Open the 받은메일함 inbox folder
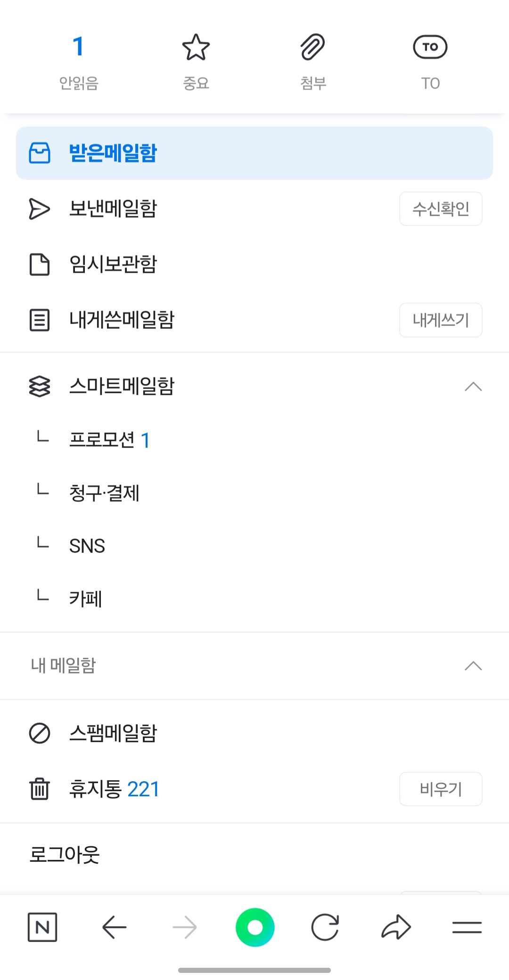509x980 pixels. (x=113, y=153)
